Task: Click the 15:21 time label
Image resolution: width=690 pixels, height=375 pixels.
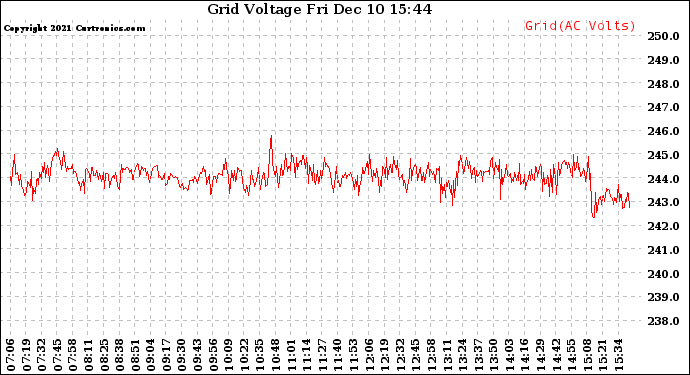Action: tap(604, 355)
